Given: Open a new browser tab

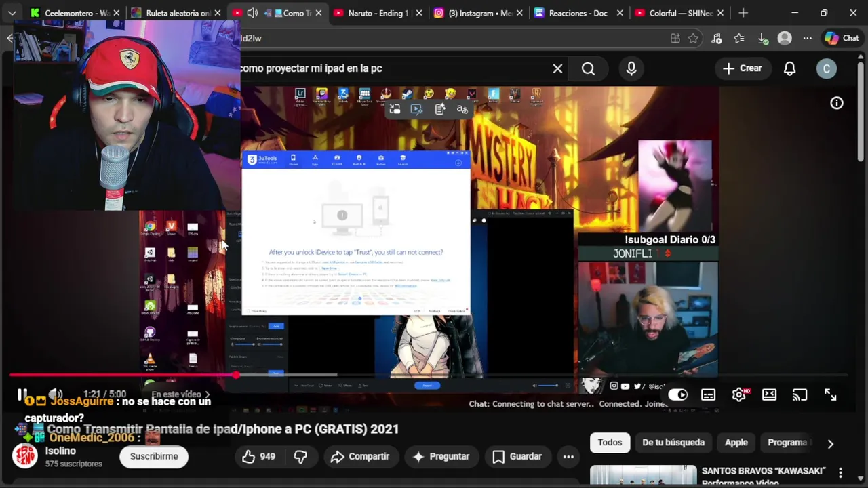Looking at the screenshot, I should 743,13.
